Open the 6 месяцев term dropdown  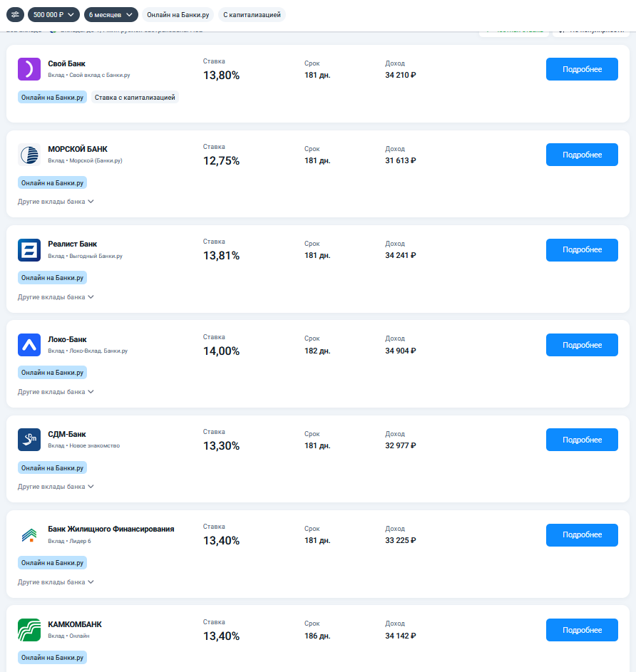point(111,14)
